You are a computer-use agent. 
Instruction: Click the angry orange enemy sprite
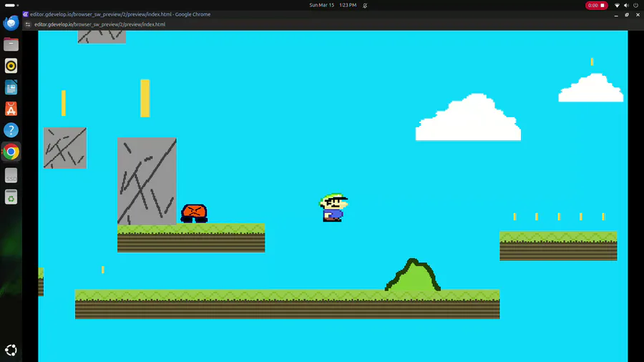tap(194, 213)
